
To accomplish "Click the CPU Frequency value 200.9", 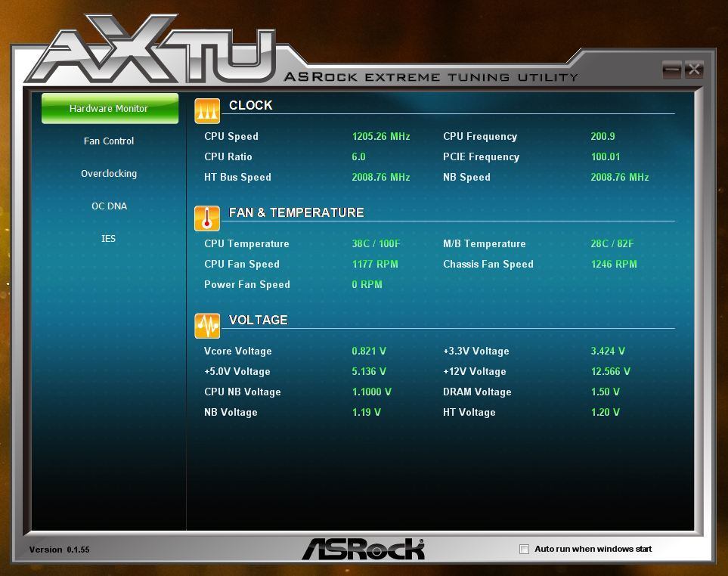I will coord(603,137).
